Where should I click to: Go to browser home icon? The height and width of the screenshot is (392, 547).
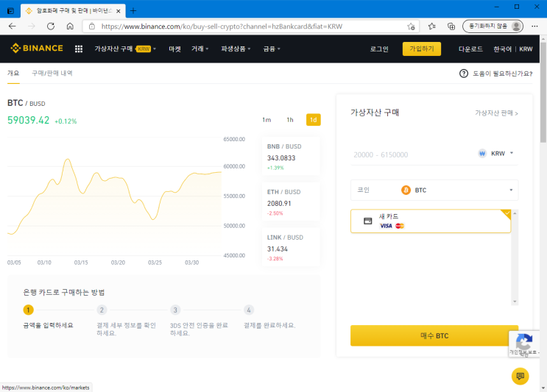70,26
